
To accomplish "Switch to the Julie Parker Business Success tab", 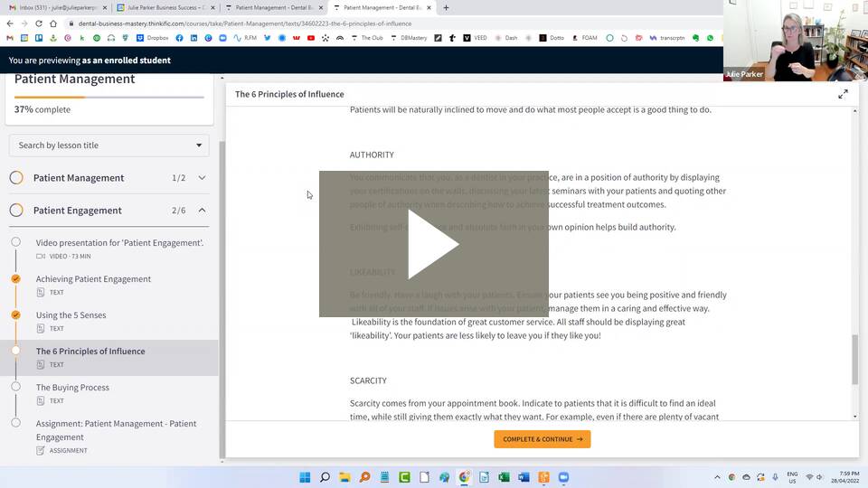I will coord(165,8).
